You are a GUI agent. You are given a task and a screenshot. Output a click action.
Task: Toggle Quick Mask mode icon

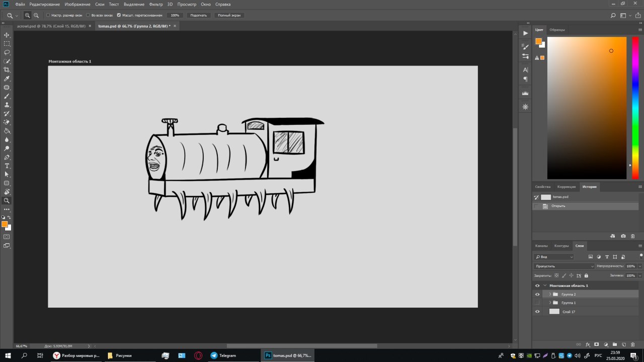[x=7, y=236]
